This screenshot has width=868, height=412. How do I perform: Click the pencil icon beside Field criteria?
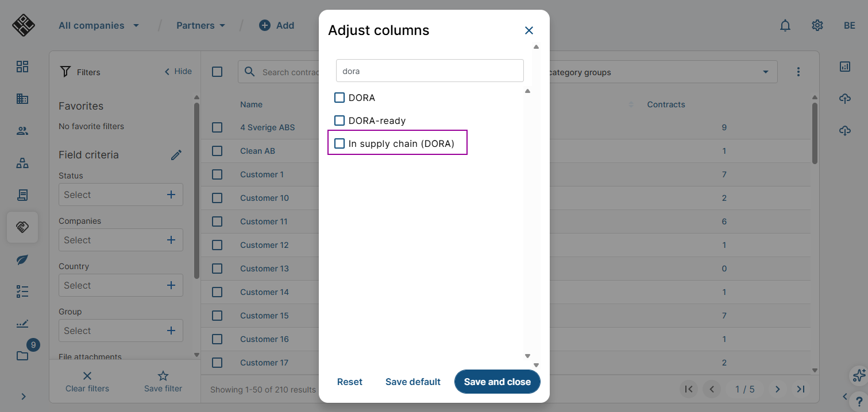pyautogui.click(x=176, y=155)
